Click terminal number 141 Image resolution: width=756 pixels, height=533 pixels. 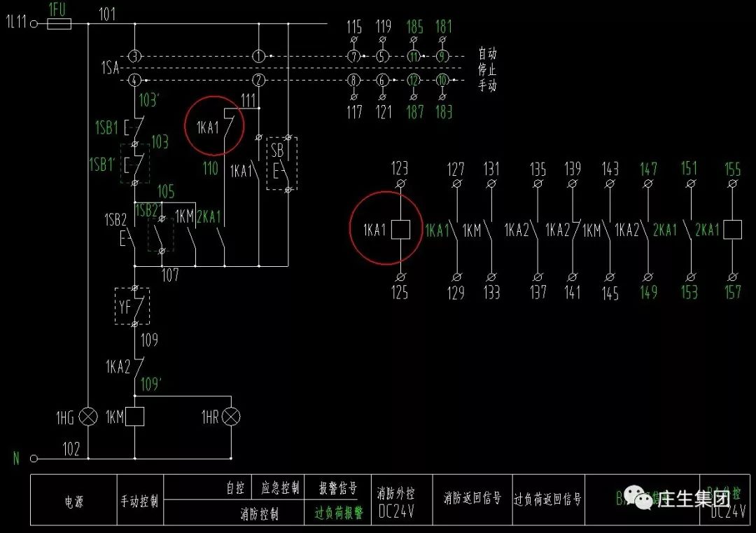[x=573, y=292]
